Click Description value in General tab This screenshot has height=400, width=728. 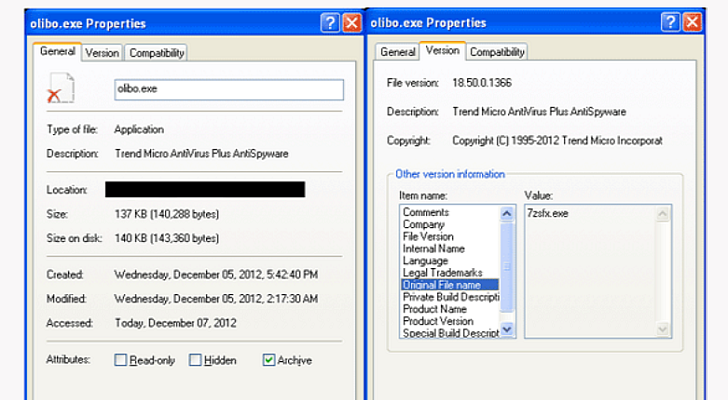click(202, 154)
